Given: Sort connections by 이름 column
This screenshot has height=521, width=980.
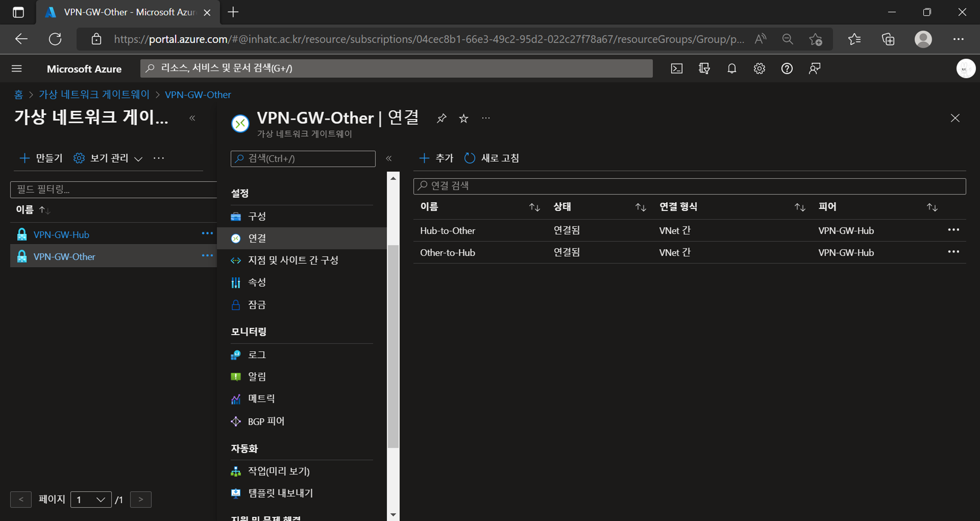Looking at the screenshot, I should [535, 207].
